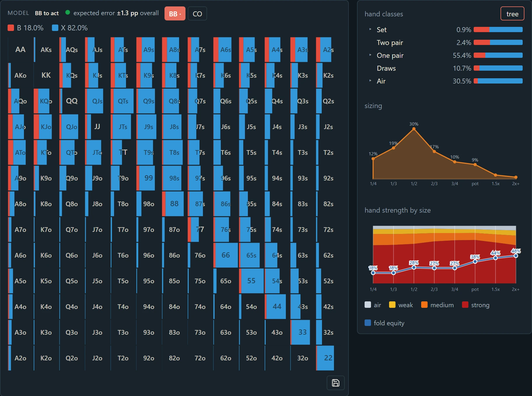Click the weak legend square
The width and height of the screenshot is (532, 396).
(392, 305)
